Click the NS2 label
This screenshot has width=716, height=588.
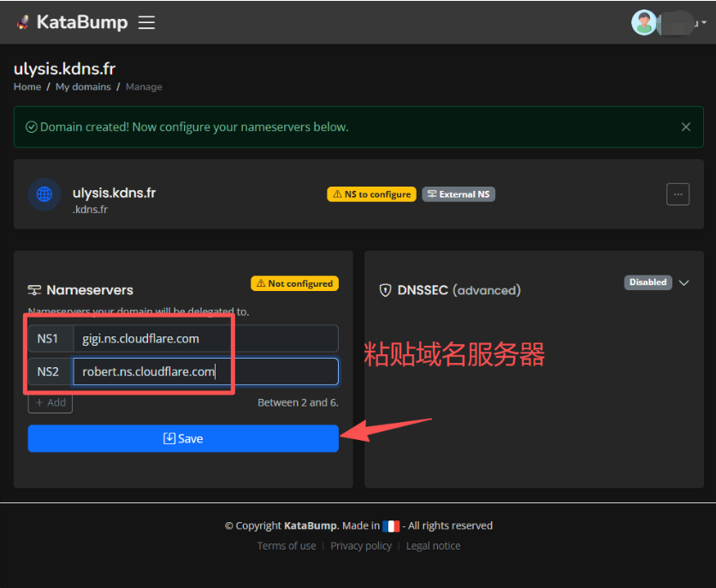48,371
